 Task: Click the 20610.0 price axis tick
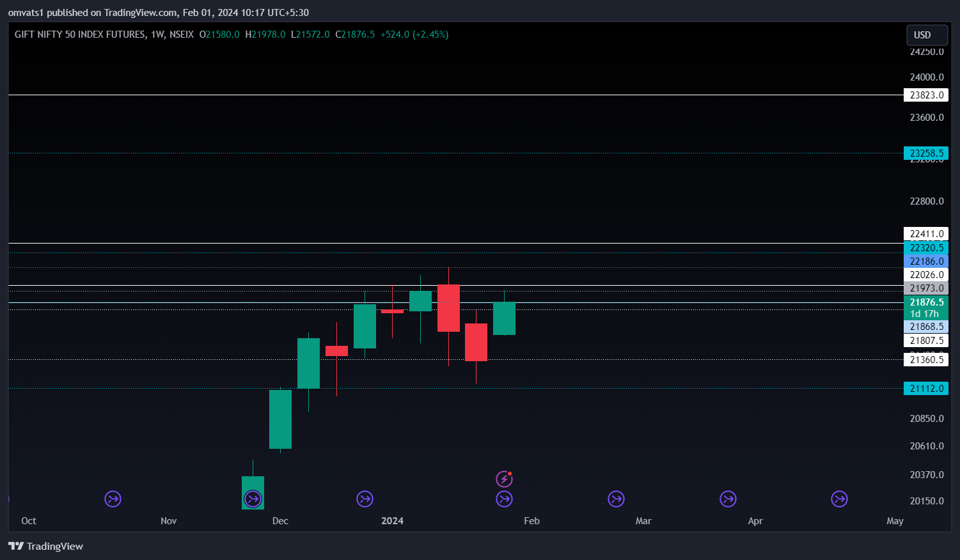(927, 446)
